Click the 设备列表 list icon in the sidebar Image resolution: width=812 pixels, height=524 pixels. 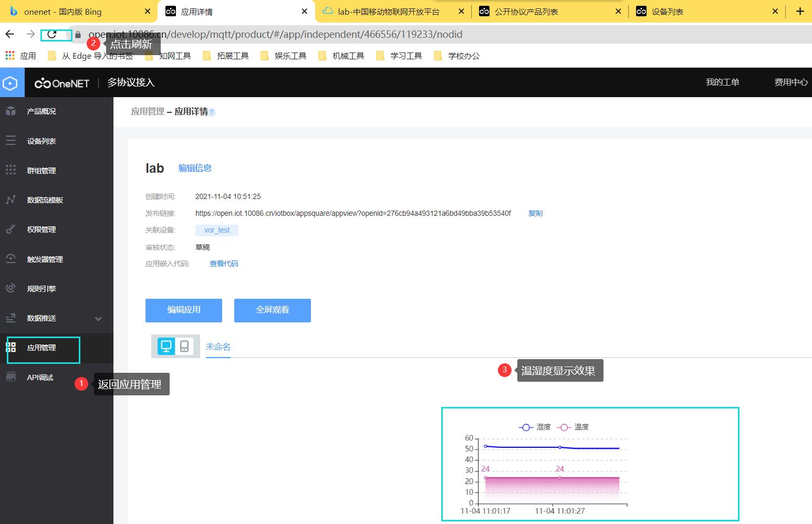tap(11, 141)
